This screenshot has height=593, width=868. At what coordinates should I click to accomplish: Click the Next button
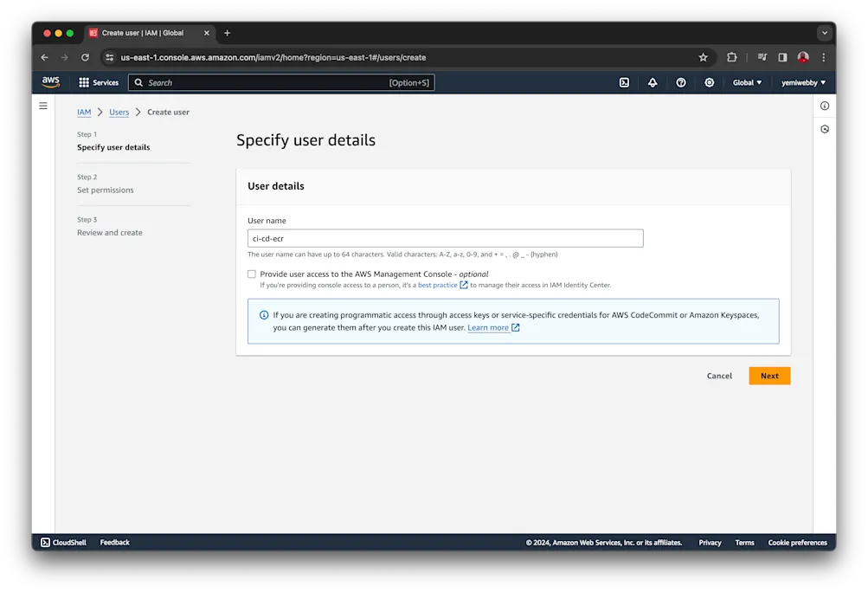click(769, 376)
